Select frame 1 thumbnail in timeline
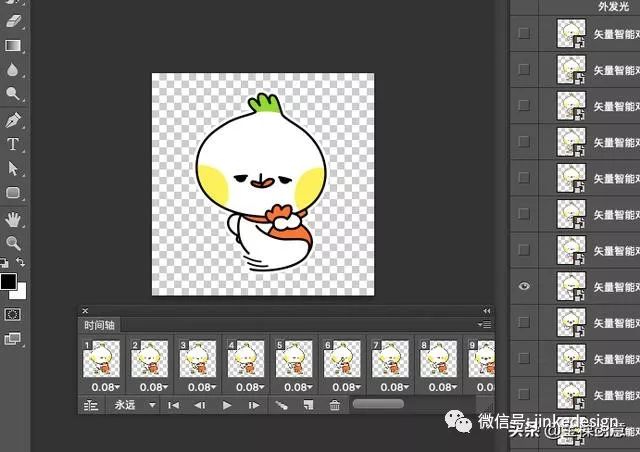Viewport: 640px width, 452px height. pos(102,359)
